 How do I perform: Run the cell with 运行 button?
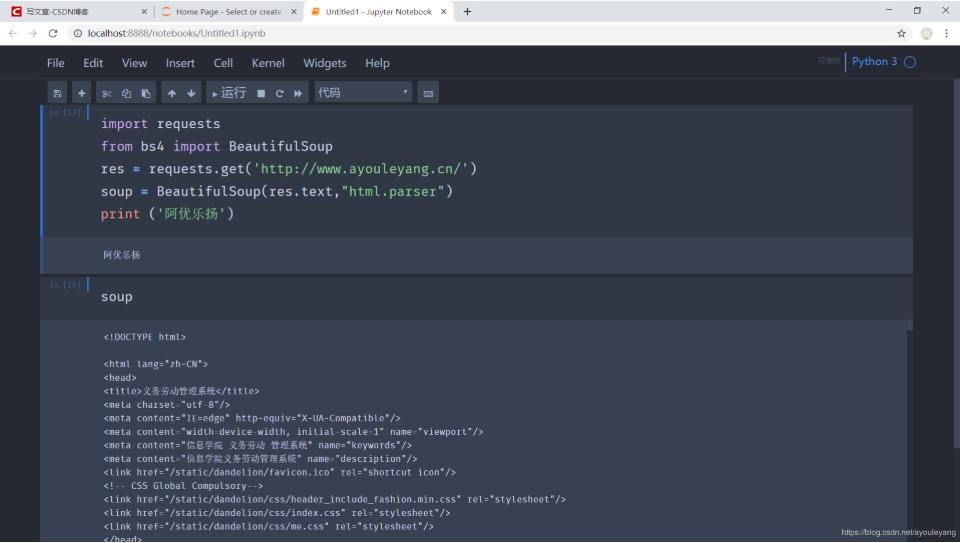tap(229, 93)
